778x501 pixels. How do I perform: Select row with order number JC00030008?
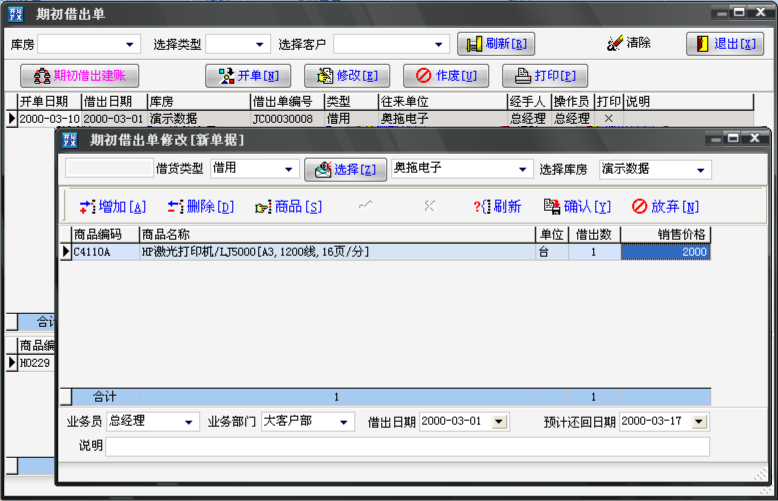(x=380, y=119)
